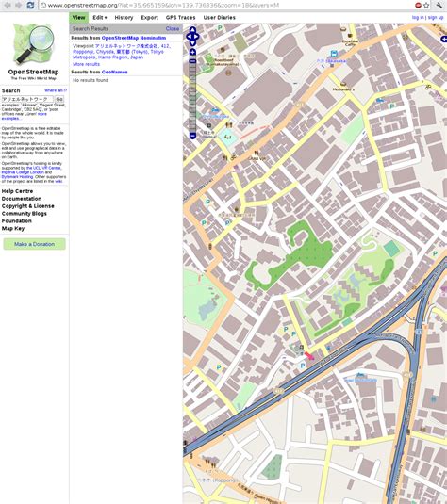Open the Bytemark Hosting link
This screenshot has width=447, height=504.
17,177
